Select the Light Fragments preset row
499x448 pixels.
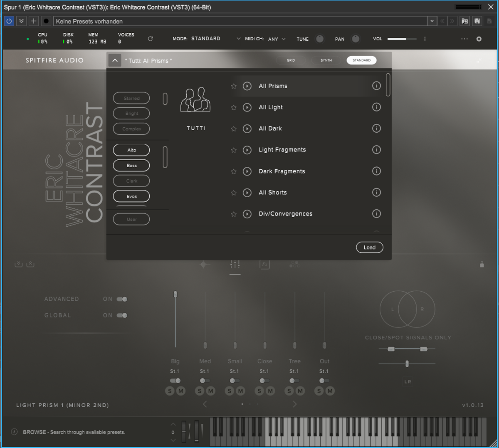[306, 150]
